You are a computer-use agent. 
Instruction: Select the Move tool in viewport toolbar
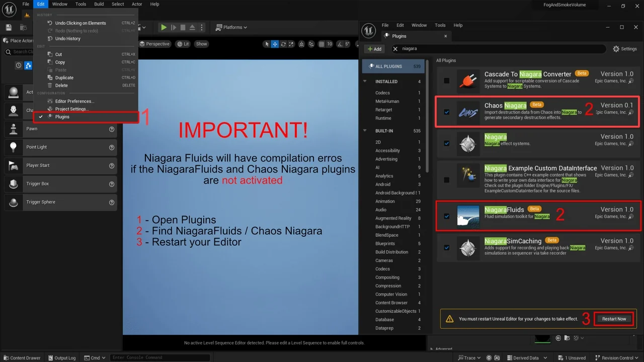click(275, 44)
